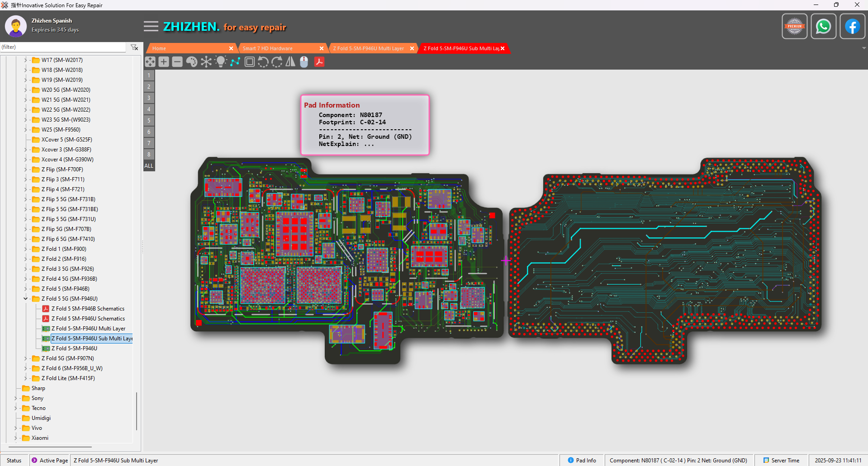Click in the filter input field

tap(63, 47)
